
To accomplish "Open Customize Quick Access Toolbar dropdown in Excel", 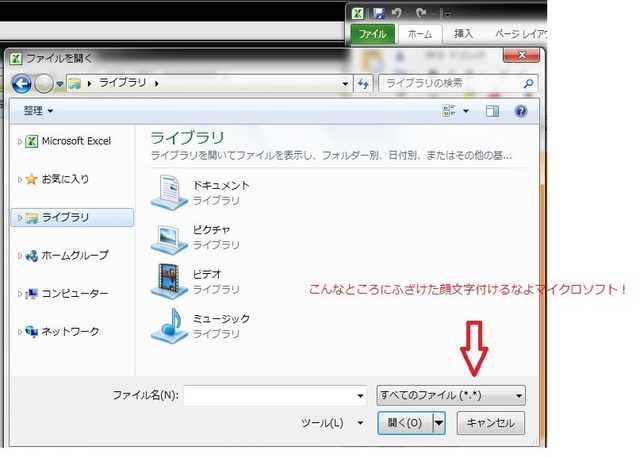I will [447, 14].
